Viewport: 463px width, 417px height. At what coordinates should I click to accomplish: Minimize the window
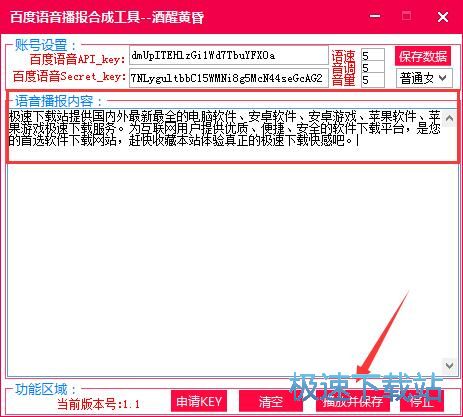(375, 16)
